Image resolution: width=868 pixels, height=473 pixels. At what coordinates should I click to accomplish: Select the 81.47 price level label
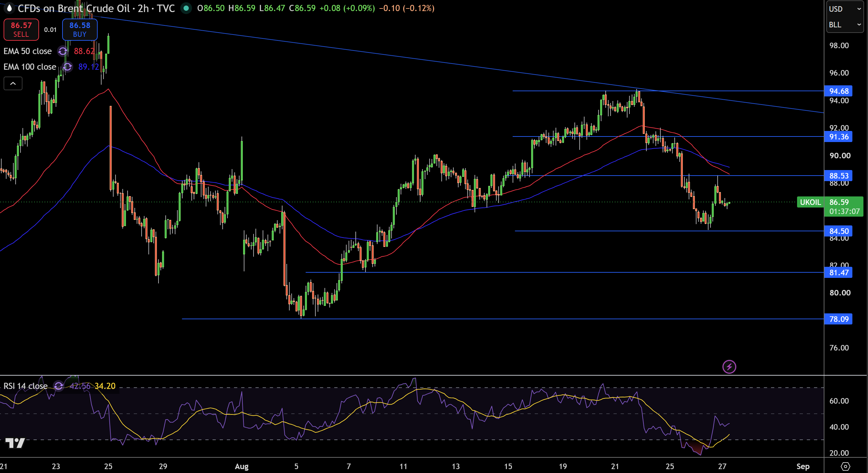[838, 272]
